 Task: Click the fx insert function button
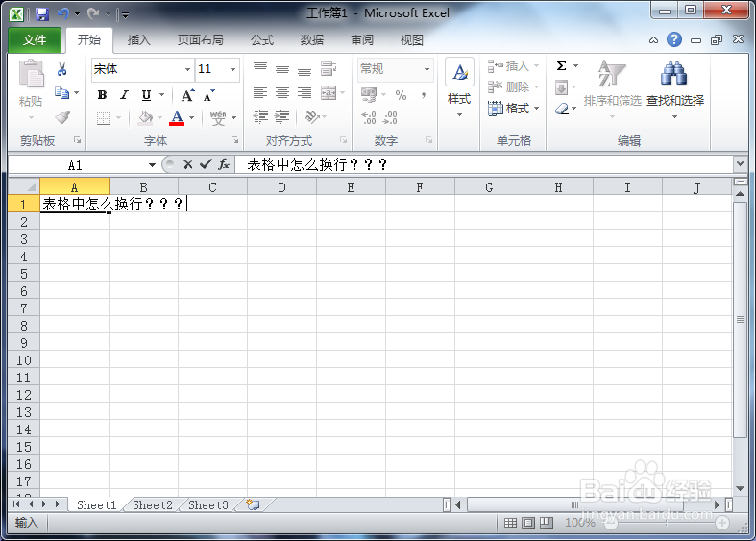pos(224,165)
